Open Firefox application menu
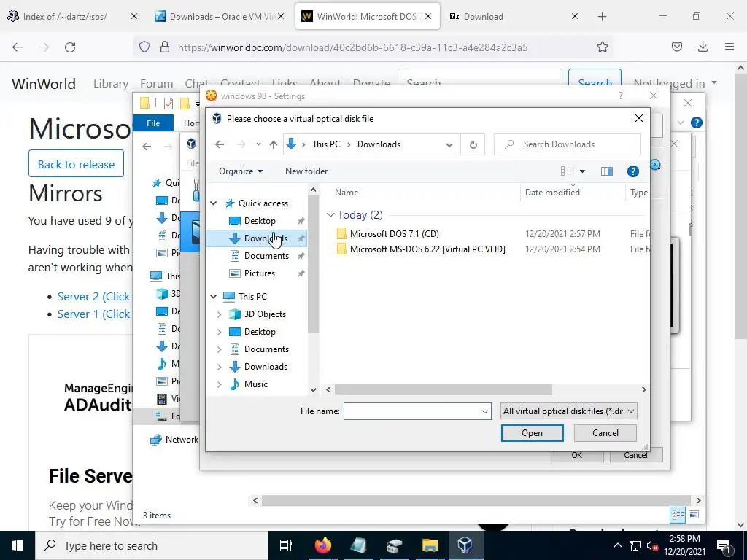Image resolution: width=747 pixels, height=560 pixels. click(x=729, y=47)
